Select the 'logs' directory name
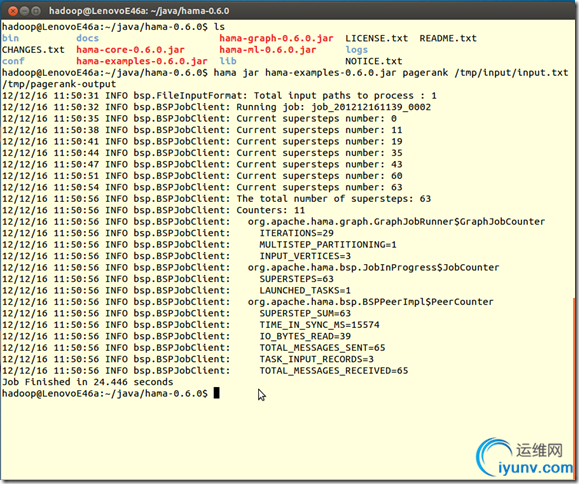 click(357, 49)
